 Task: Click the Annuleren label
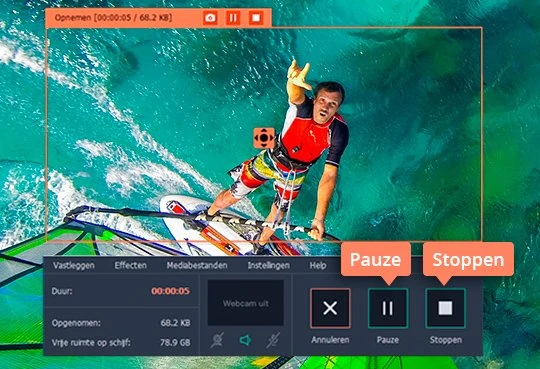tap(330, 340)
